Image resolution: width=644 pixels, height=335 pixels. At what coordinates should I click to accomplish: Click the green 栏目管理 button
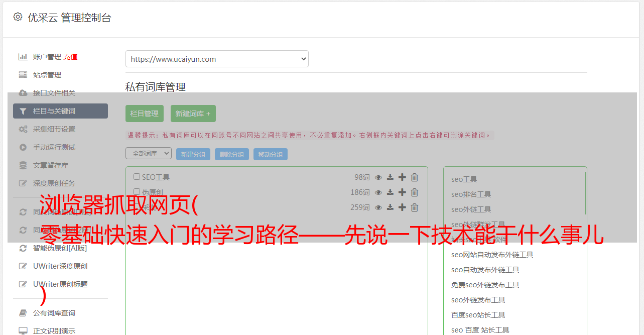point(145,114)
